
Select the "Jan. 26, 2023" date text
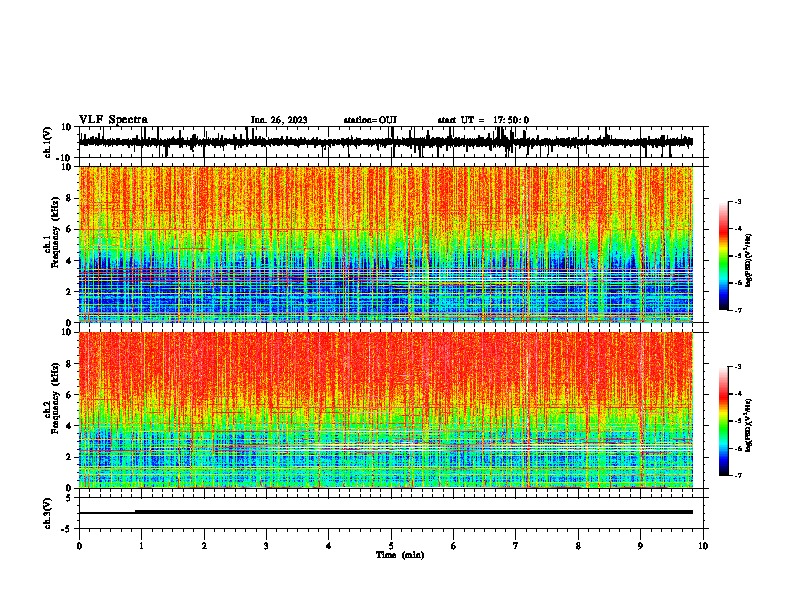click(x=279, y=120)
